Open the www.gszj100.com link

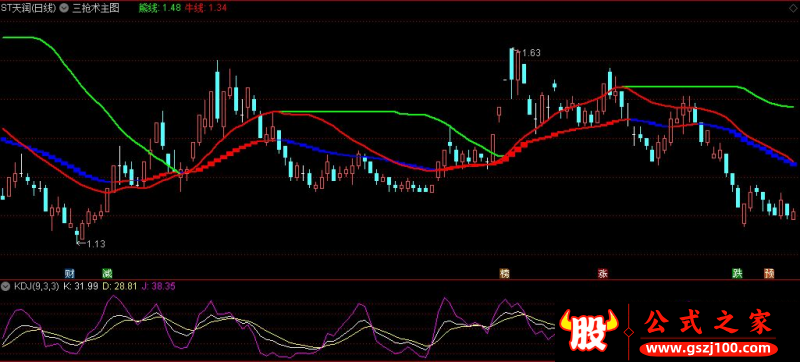point(709,349)
